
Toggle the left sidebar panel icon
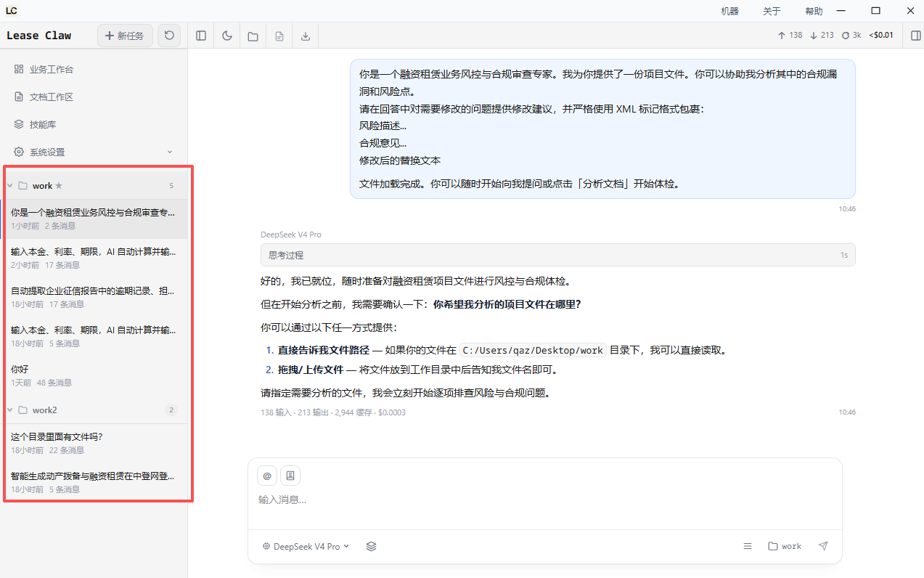tap(201, 36)
